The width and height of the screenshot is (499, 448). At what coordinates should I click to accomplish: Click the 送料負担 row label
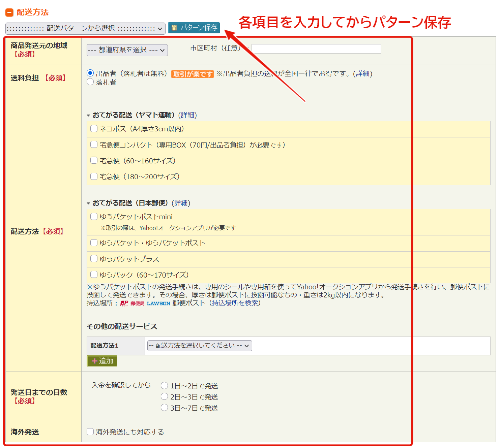[x=25, y=78]
